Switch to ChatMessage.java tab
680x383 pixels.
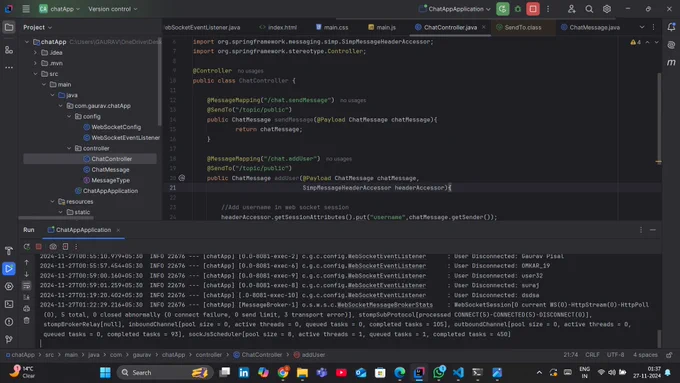tap(590, 27)
